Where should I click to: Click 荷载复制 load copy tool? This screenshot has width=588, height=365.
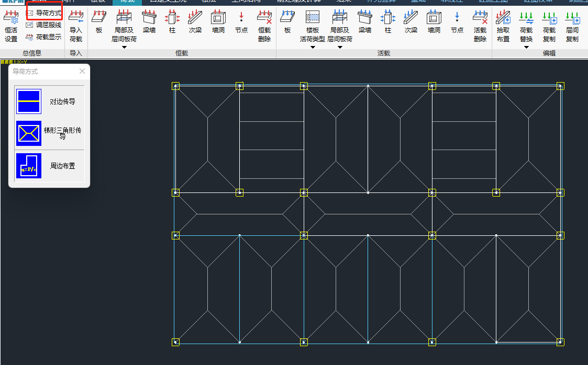pos(549,26)
